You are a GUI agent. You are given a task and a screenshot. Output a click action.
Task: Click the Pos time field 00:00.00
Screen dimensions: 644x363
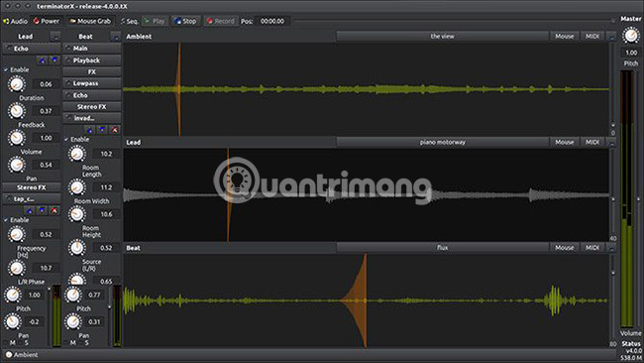click(x=271, y=21)
